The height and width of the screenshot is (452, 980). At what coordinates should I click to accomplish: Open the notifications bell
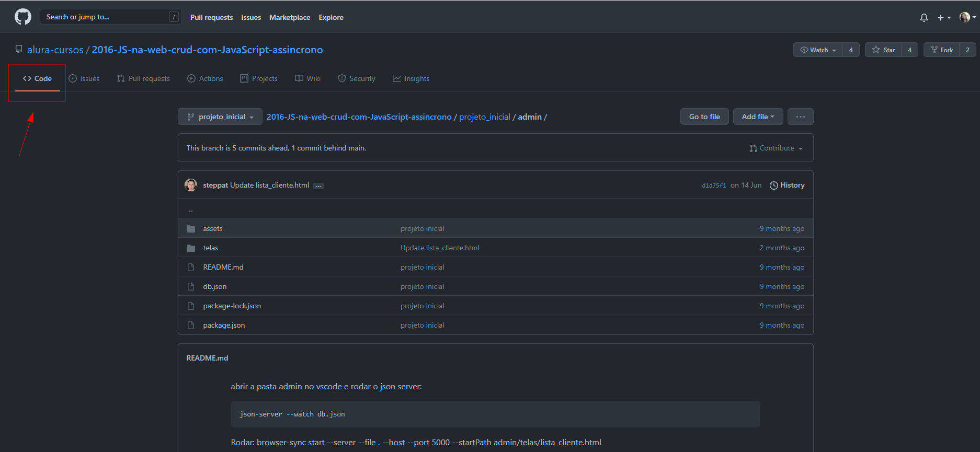924,18
